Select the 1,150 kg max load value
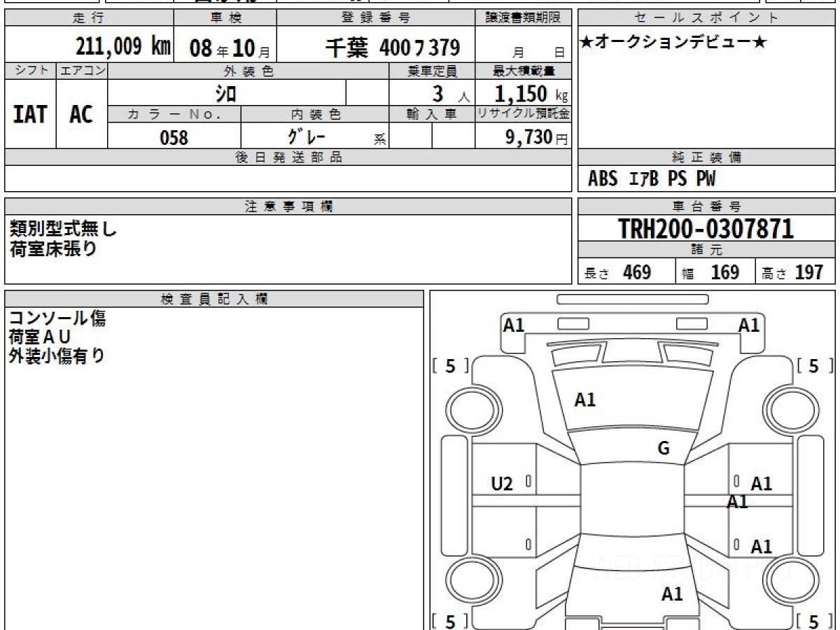The image size is (840, 630). (x=523, y=93)
